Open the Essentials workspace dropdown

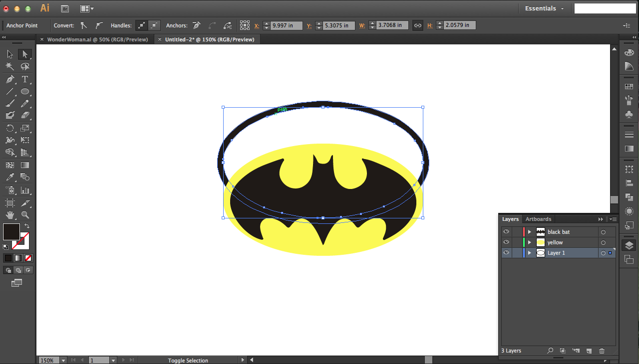(x=544, y=8)
